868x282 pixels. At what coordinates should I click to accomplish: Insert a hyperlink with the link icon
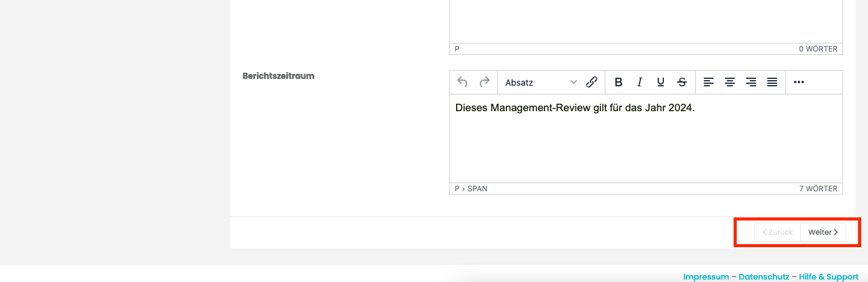click(592, 82)
